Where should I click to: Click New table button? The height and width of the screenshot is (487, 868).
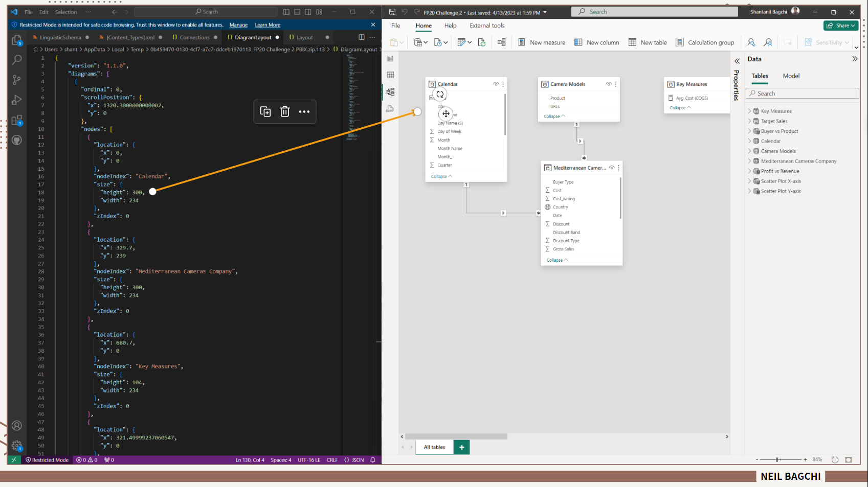(648, 42)
